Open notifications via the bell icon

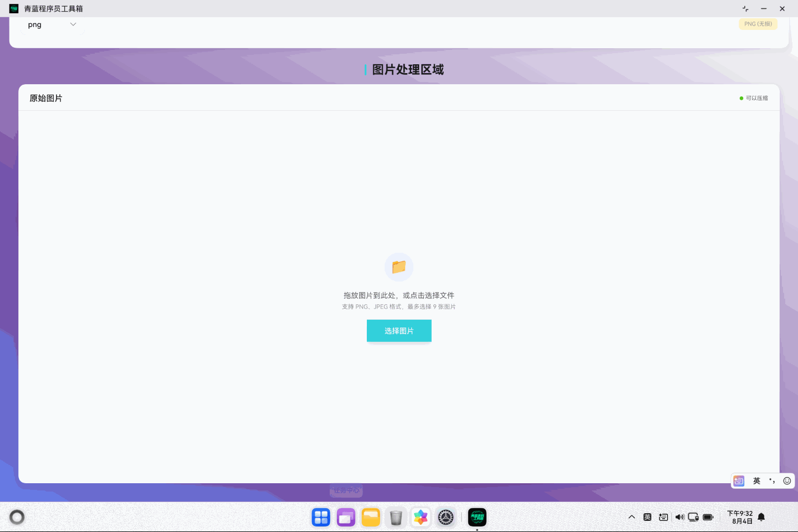(x=761, y=516)
